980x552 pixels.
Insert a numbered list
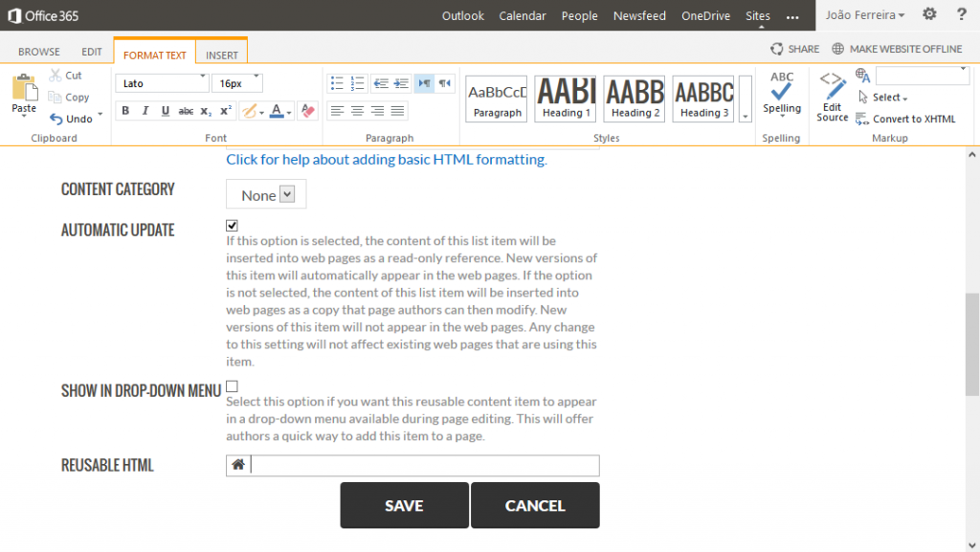pos(358,83)
